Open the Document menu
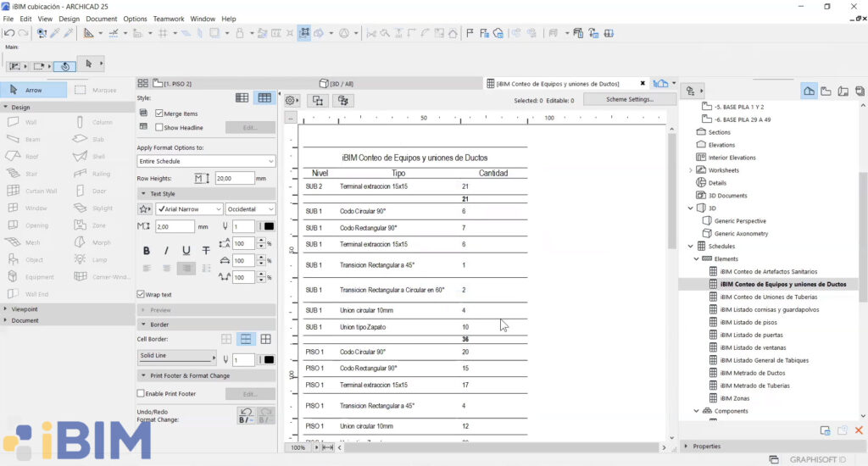 (x=102, y=19)
